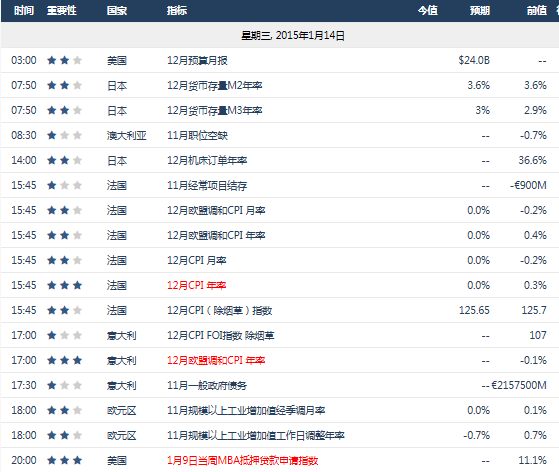
Task: Click 意大利 in the 17:30 row
Action: tap(122, 385)
